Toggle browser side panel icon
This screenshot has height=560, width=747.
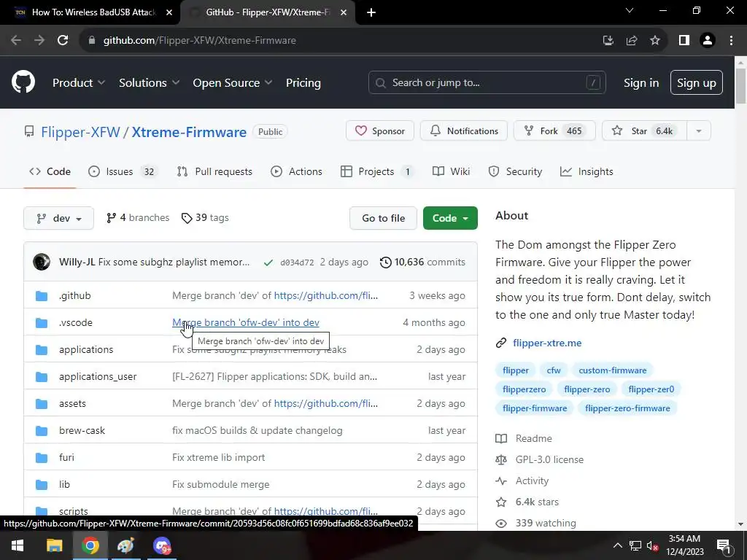click(684, 41)
